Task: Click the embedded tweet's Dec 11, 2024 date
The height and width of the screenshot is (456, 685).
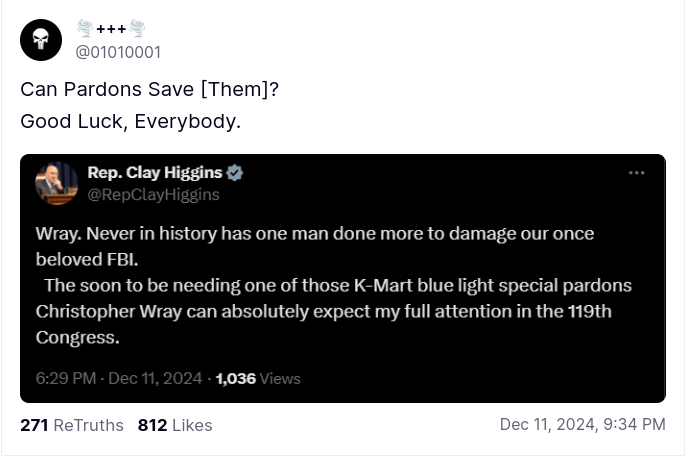Action: pyautogui.click(x=156, y=378)
